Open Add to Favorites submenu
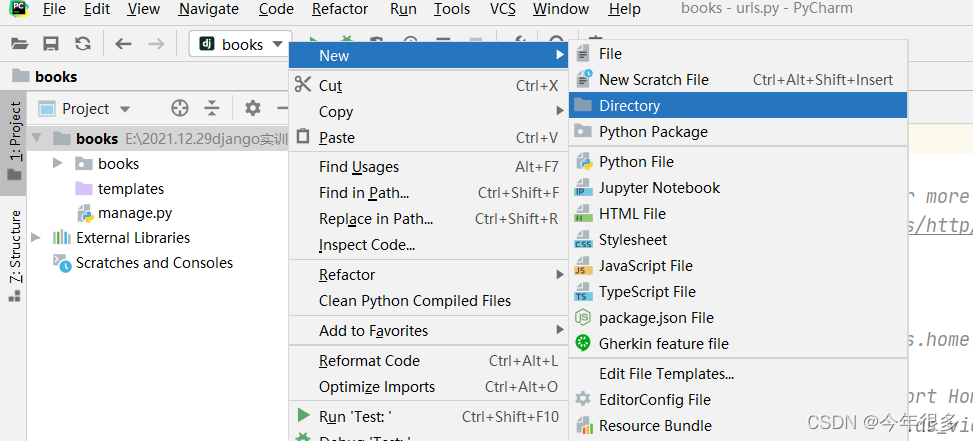 click(429, 331)
